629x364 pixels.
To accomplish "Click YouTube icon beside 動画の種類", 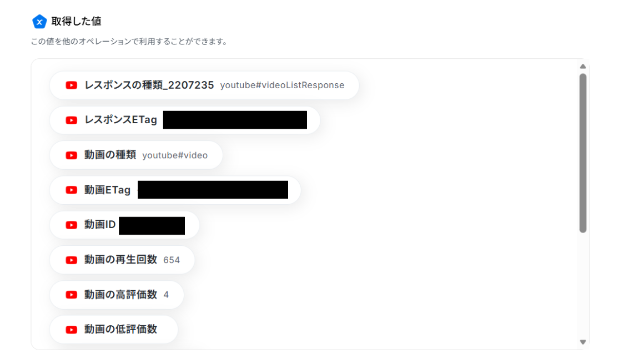I will click(x=72, y=155).
